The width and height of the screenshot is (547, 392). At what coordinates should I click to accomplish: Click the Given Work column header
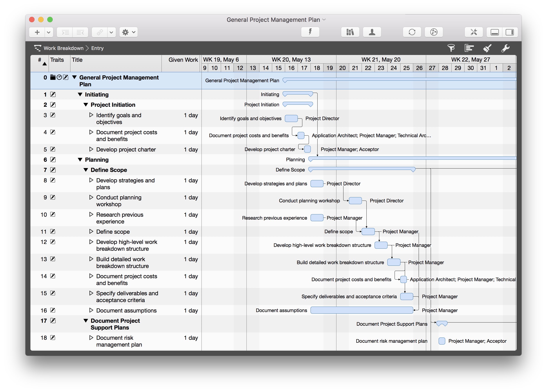[x=183, y=60]
